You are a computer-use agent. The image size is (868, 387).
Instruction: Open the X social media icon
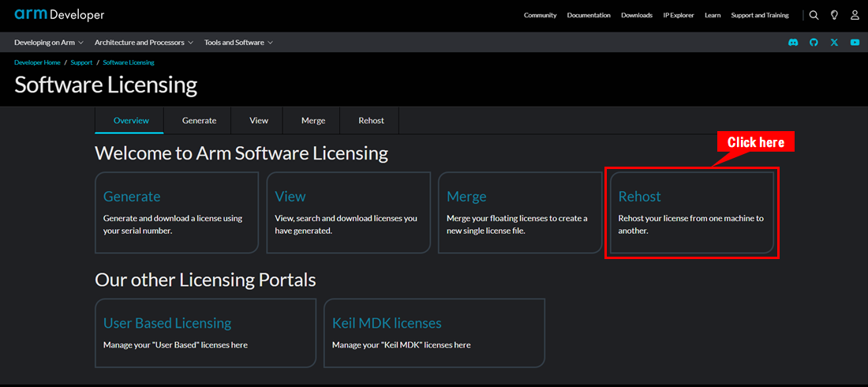834,43
